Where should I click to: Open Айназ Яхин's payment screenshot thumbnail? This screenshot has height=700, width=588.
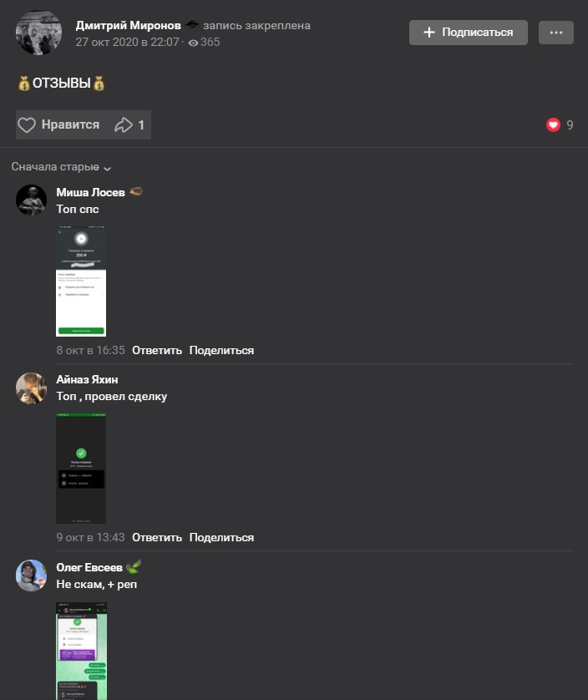(81, 469)
